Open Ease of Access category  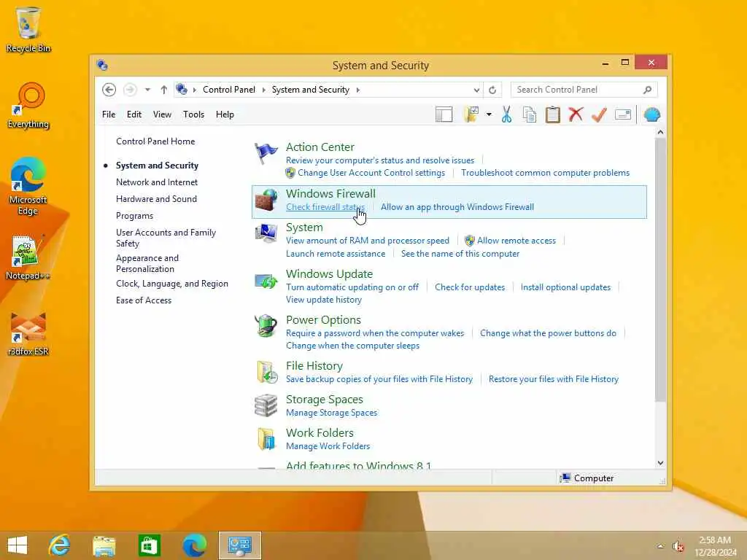[x=144, y=300]
